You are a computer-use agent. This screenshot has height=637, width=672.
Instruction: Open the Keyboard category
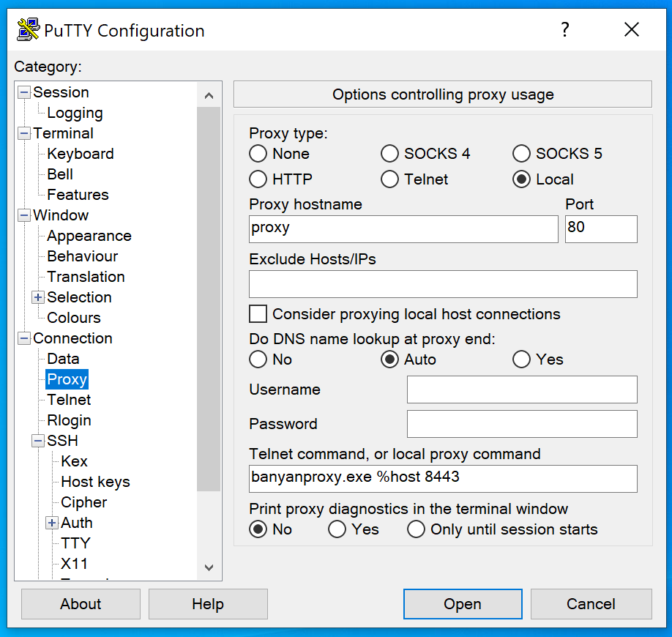point(81,154)
